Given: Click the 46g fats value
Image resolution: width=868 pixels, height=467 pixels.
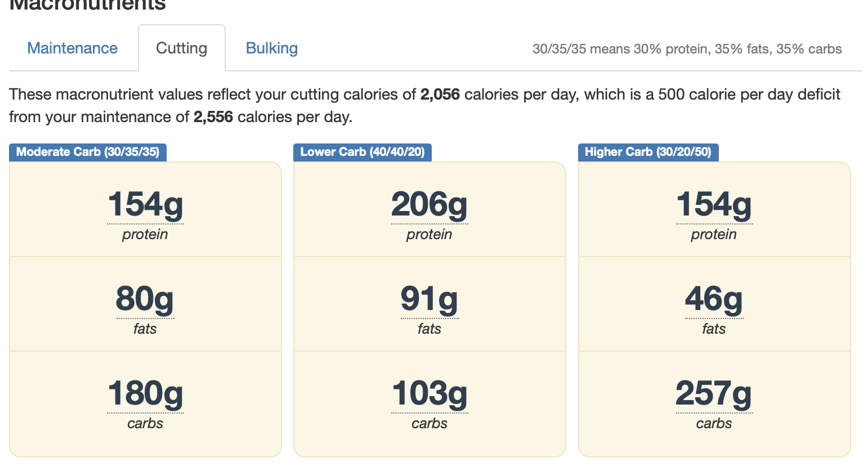Looking at the screenshot, I should 714,299.
